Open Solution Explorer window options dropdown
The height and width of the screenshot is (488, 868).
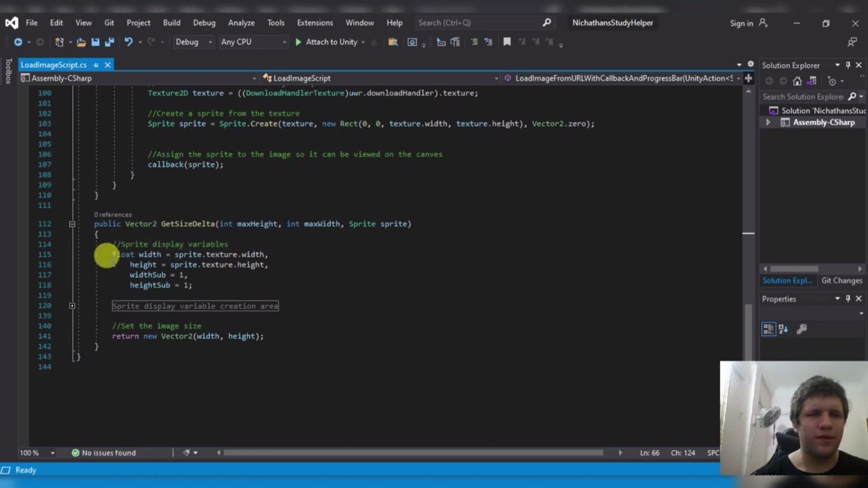(837, 65)
